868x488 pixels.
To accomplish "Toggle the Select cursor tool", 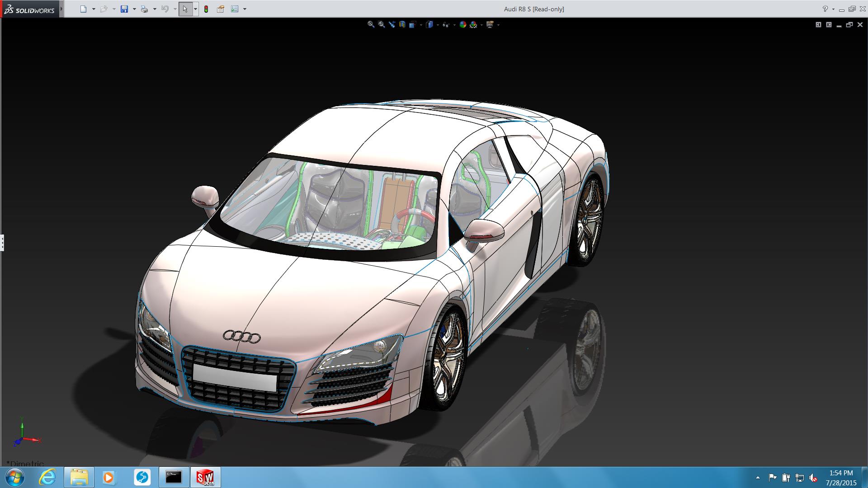I will (x=185, y=9).
